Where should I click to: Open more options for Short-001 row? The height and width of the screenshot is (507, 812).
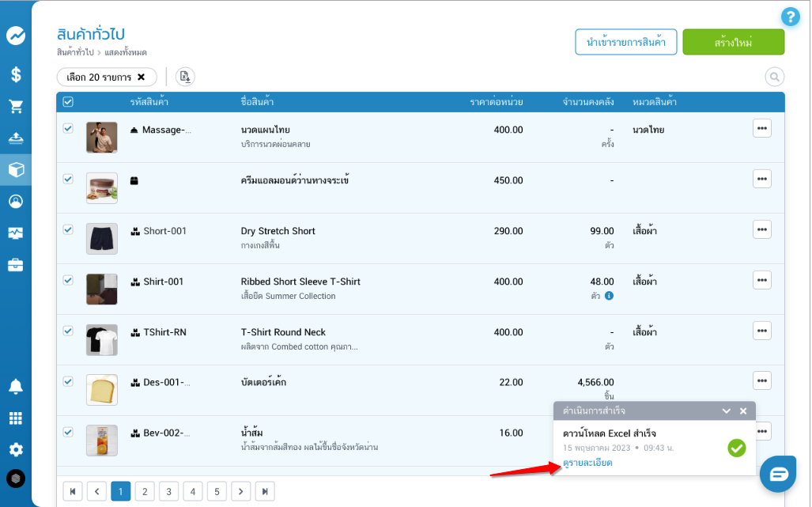click(x=761, y=229)
